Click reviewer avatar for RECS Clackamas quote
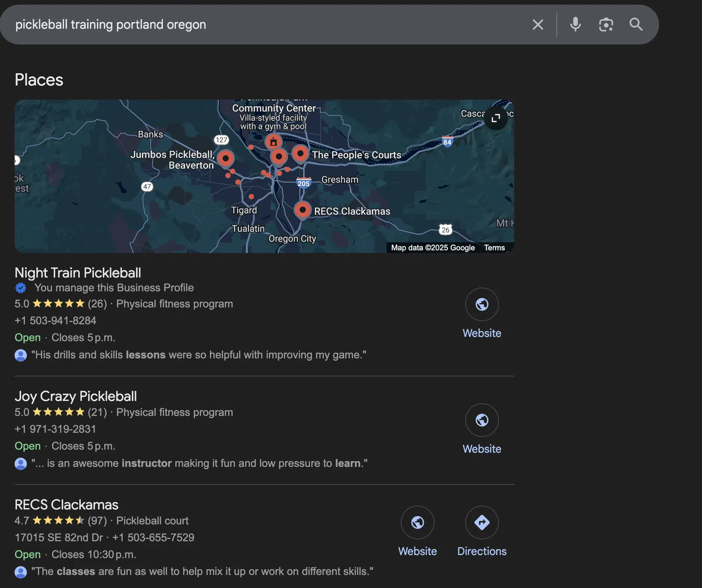Viewport: 702px width, 588px height. pos(21,572)
